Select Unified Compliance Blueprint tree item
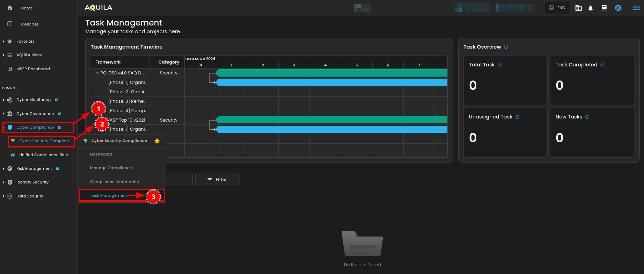 coord(44,155)
